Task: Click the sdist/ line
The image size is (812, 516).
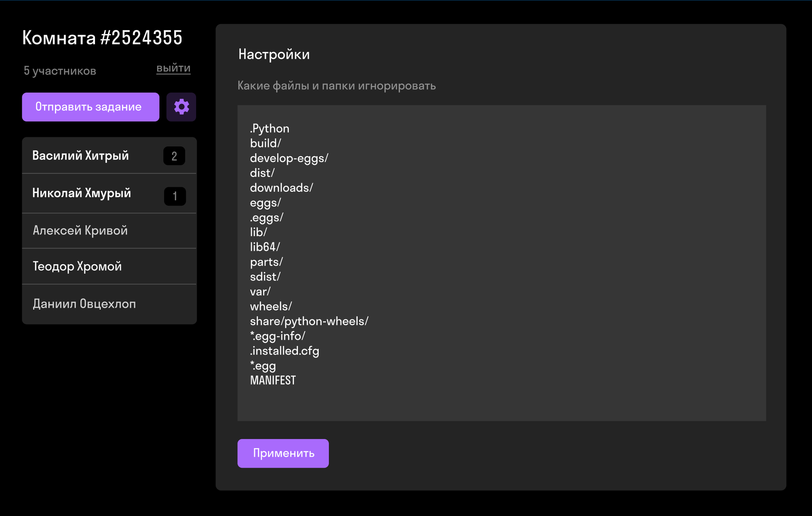Action: click(265, 277)
